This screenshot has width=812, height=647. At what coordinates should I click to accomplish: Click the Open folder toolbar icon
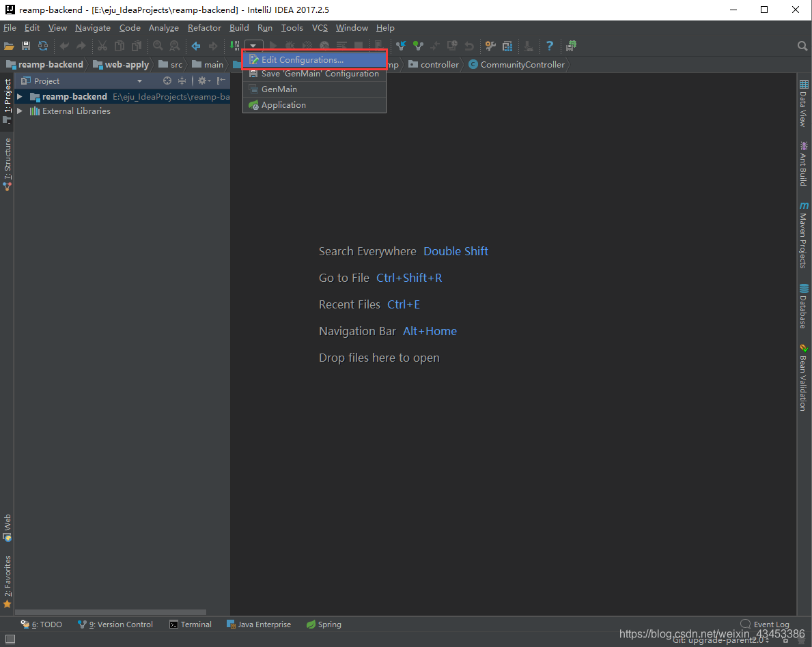point(9,46)
